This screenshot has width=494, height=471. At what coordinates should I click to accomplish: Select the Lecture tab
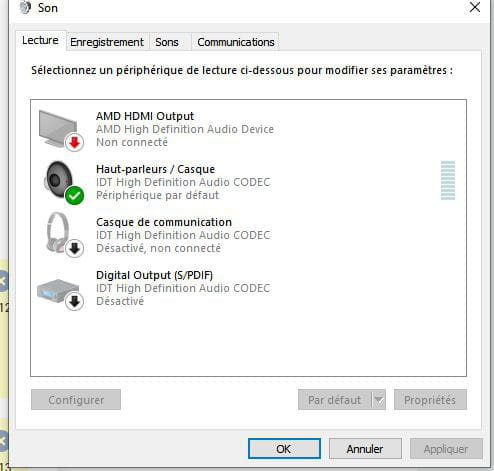[x=40, y=40]
